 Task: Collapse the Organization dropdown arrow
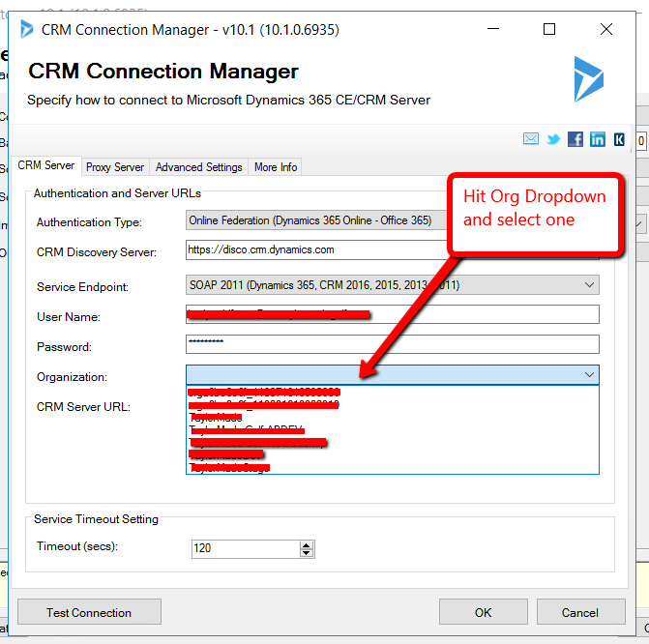(589, 375)
